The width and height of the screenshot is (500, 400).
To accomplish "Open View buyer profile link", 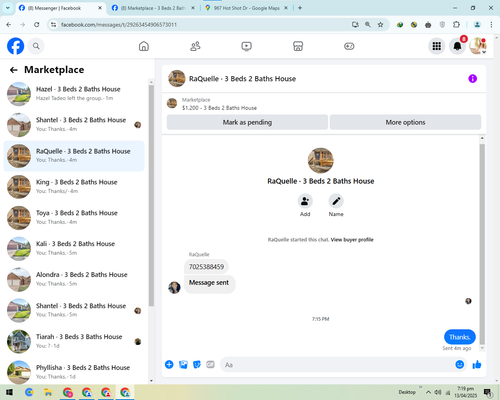I will pos(352,240).
